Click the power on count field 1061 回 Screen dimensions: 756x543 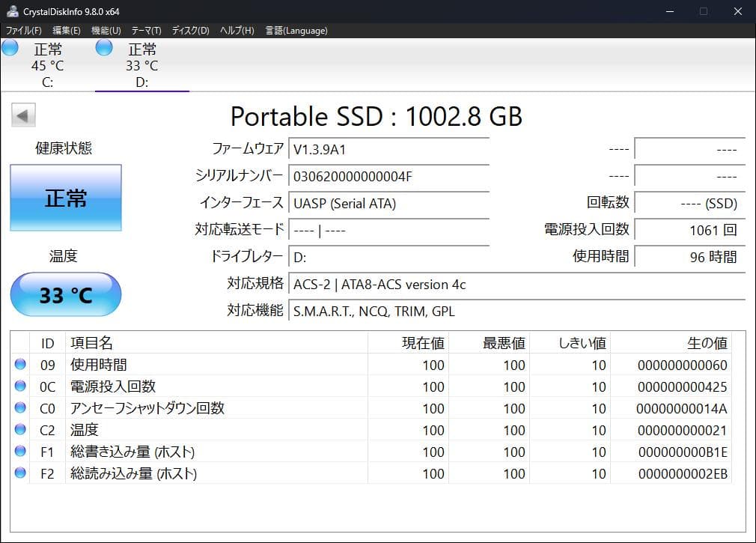pyautogui.click(x=690, y=230)
